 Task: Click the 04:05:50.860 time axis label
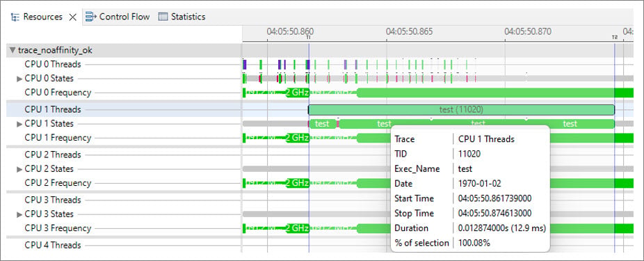pyautogui.click(x=290, y=31)
